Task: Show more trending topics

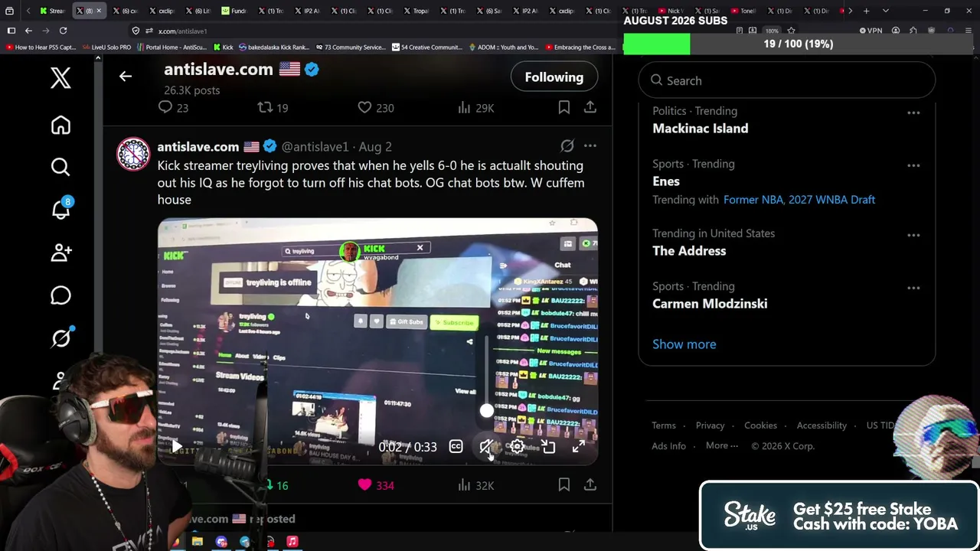Action: 684,344
